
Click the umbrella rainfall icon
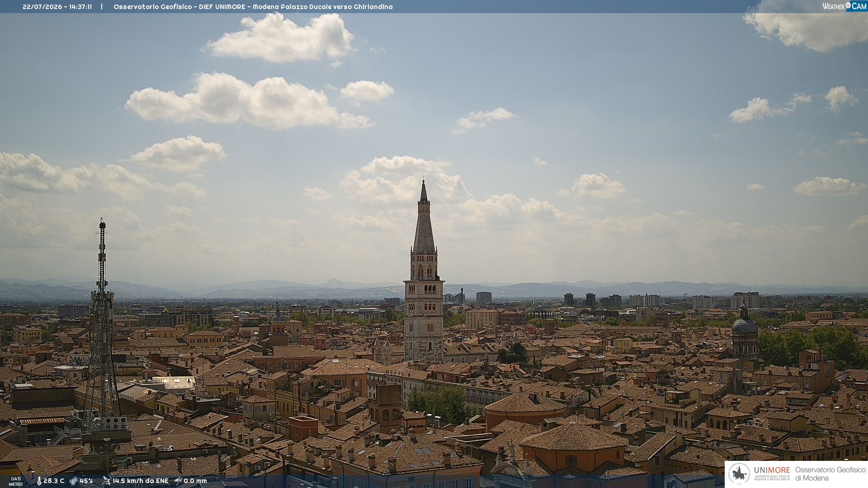[178, 481]
